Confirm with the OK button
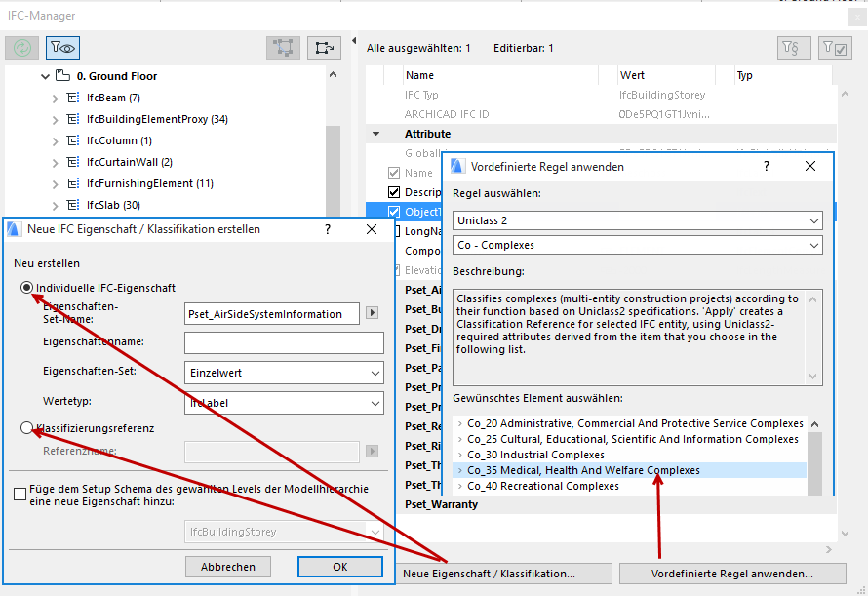Screen dimensions: 868x596 click(x=340, y=567)
